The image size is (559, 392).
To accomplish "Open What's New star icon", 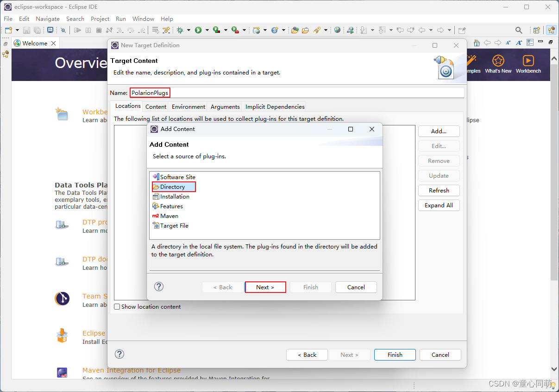I will [x=498, y=61].
